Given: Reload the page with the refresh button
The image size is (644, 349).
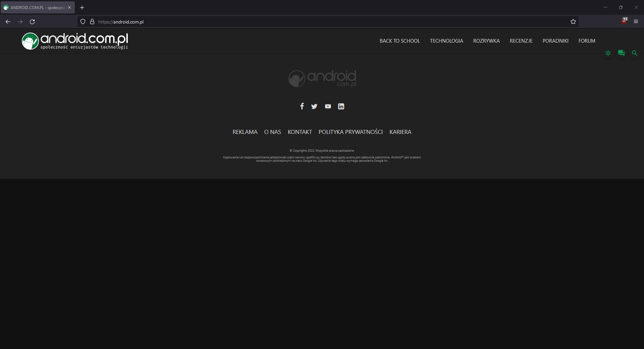Looking at the screenshot, I should point(32,21).
